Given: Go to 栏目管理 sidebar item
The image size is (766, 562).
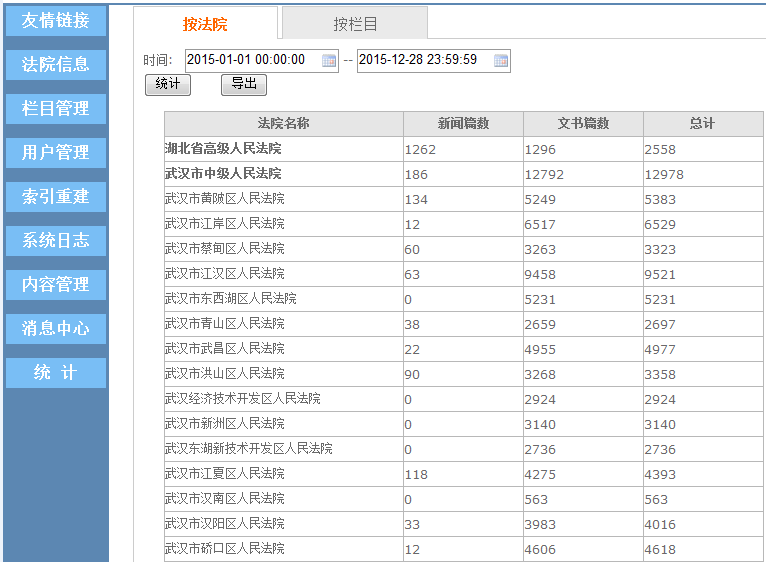Looking at the screenshot, I should pos(56,109).
